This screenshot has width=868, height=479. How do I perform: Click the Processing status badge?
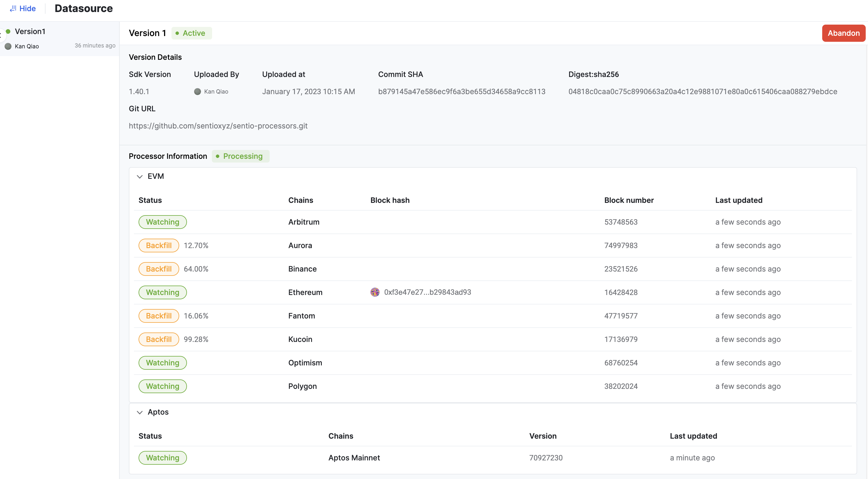[x=240, y=156]
